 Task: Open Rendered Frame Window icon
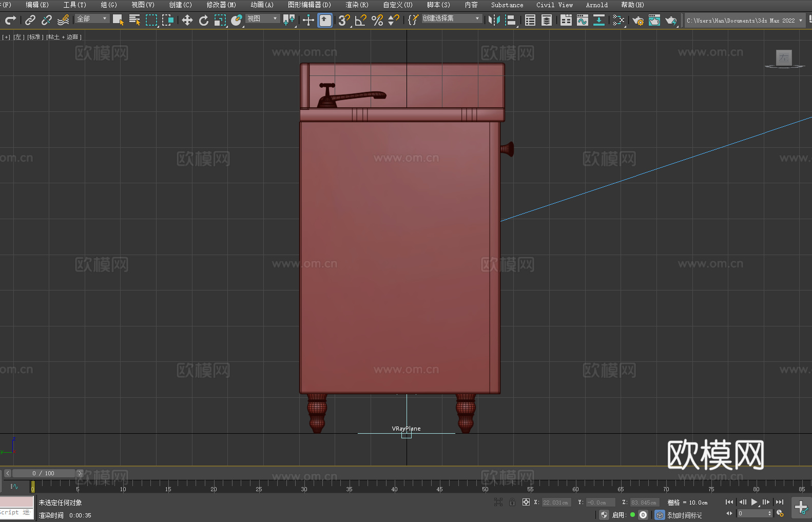click(x=654, y=20)
